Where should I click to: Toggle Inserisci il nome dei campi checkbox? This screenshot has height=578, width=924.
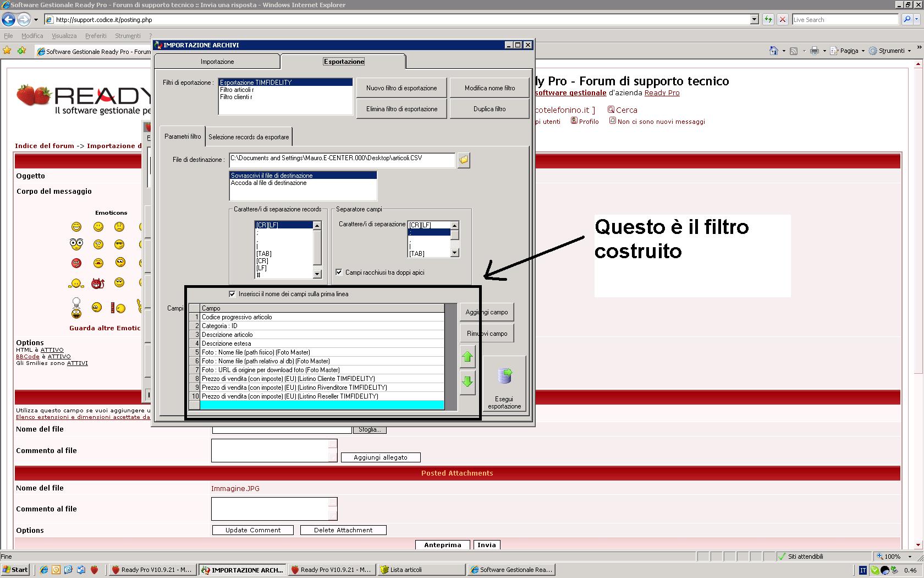coord(232,294)
